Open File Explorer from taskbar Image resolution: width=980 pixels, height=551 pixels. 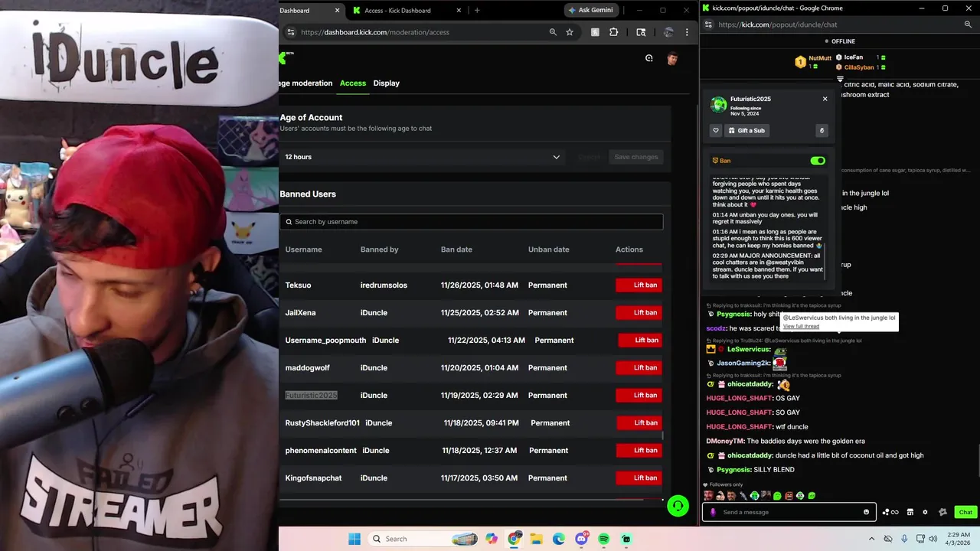pos(537,539)
